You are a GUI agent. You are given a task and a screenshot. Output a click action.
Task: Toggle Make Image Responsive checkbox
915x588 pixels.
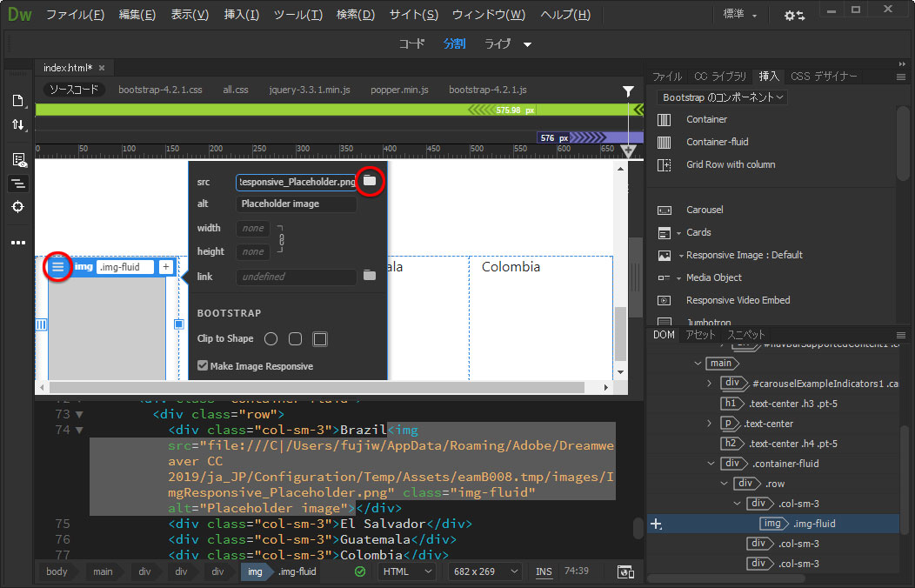[203, 366]
